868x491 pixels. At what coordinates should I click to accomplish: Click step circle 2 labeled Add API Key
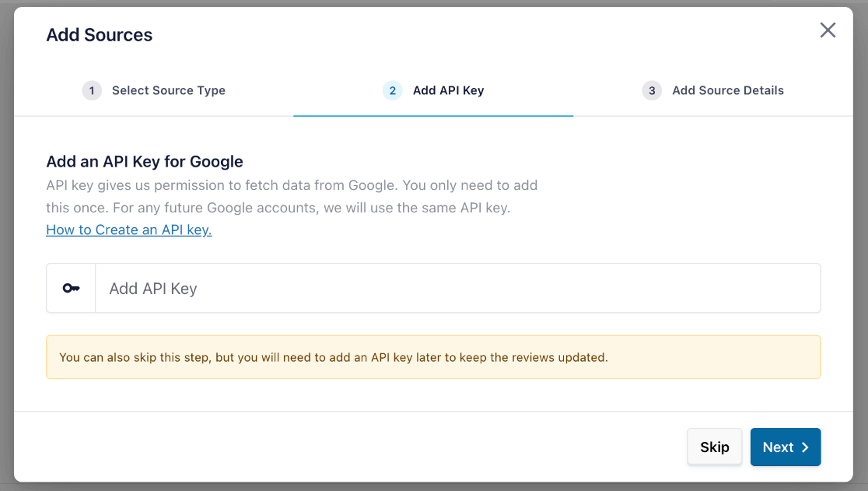point(392,90)
